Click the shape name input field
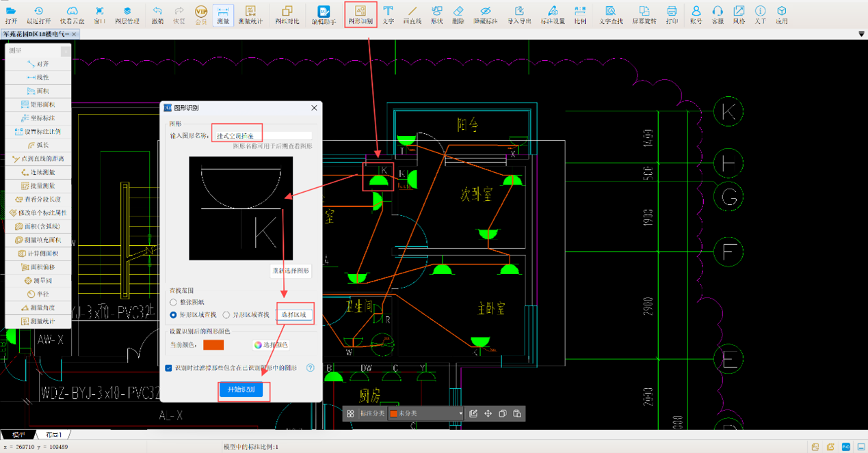868x453 pixels. (263, 136)
